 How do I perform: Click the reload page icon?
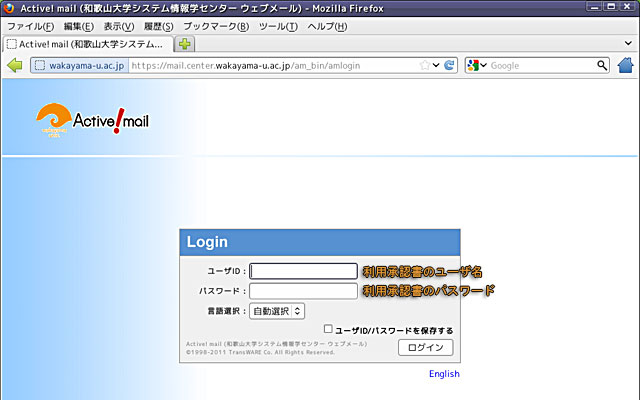[449, 65]
